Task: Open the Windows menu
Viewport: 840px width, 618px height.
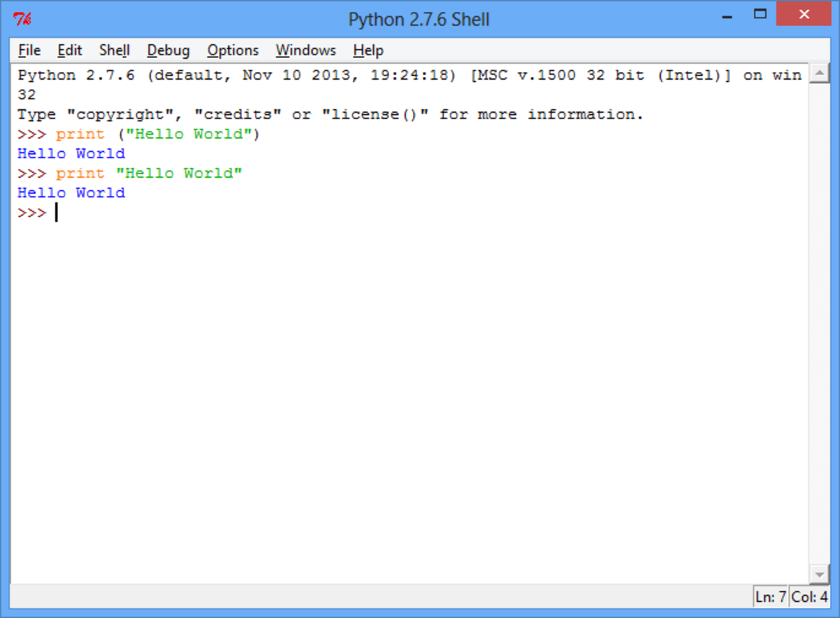Action: (x=305, y=50)
